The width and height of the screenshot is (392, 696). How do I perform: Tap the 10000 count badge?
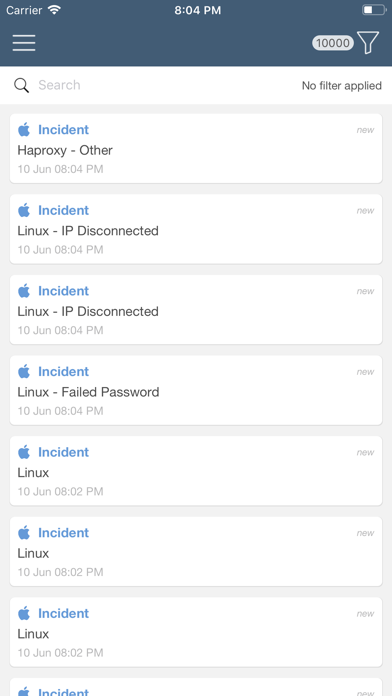(x=333, y=43)
